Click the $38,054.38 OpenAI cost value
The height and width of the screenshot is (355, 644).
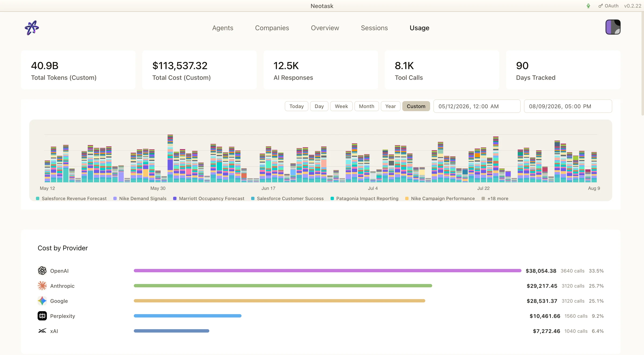point(541,271)
